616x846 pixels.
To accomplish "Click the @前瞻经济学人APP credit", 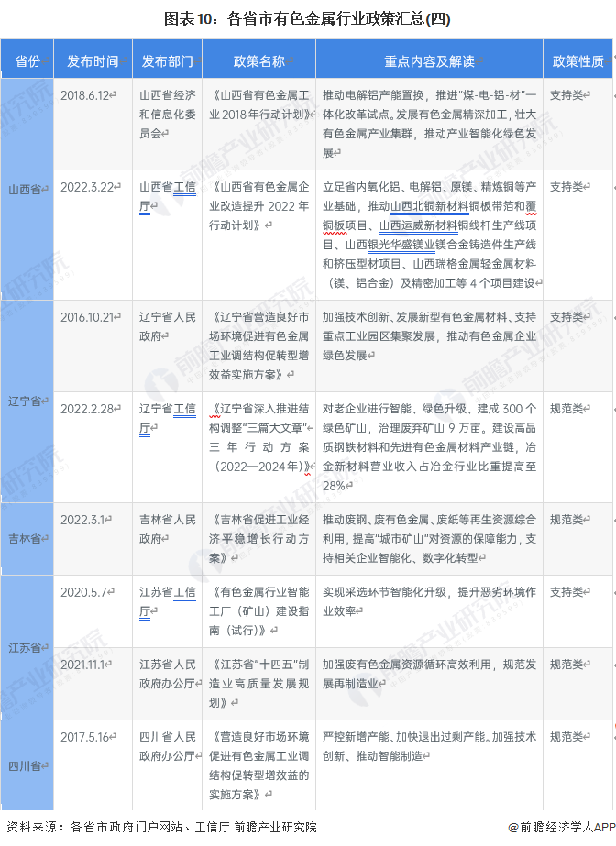I will 561,827.
